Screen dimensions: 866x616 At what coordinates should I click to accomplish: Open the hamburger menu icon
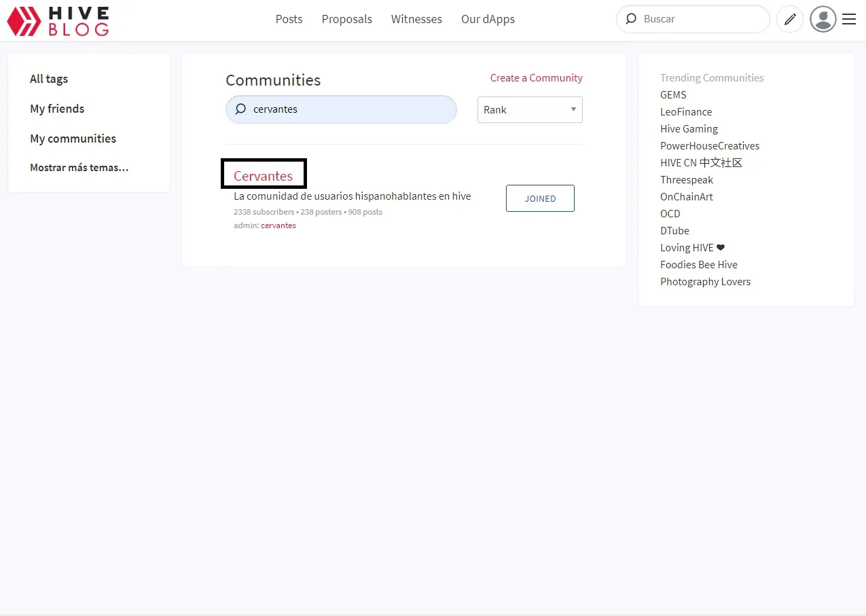849,19
